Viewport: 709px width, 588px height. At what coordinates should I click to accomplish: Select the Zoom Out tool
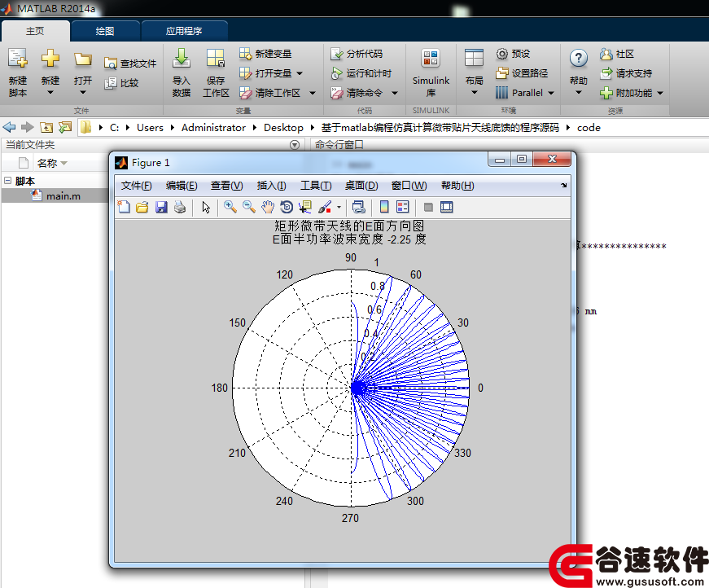[249, 207]
